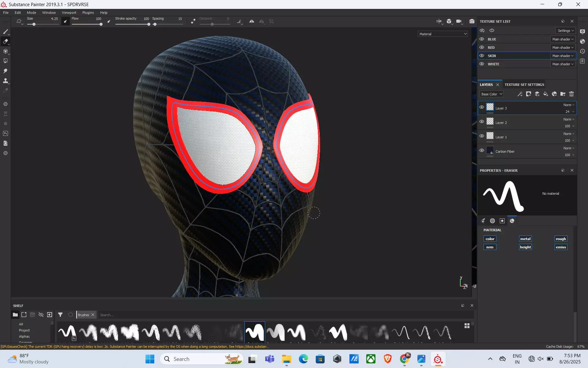
Task: Click the Size slider handle
Action: tap(34, 24)
